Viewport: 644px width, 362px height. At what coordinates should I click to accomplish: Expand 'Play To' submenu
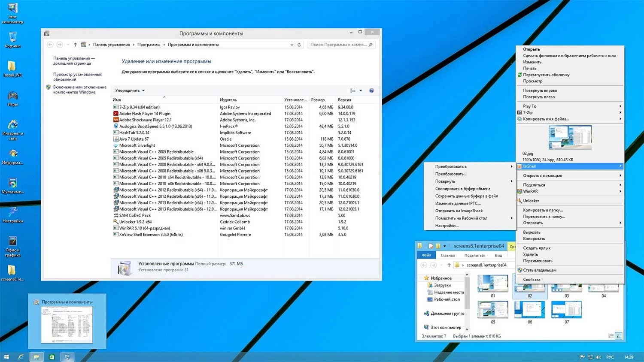570,106
